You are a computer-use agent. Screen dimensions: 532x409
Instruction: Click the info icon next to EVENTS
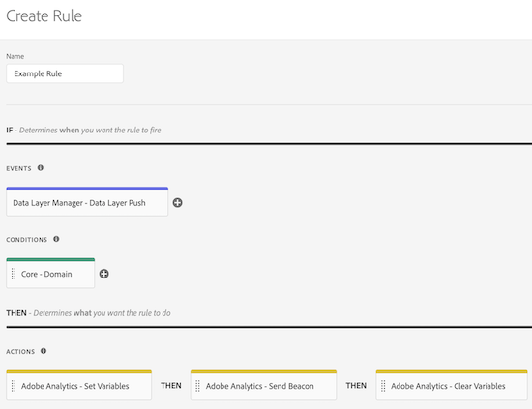click(x=41, y=168)
